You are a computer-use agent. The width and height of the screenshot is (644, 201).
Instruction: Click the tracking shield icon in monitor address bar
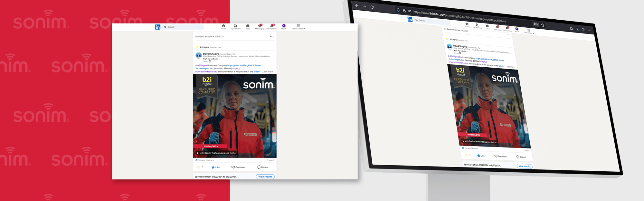[x=398, y=10]
